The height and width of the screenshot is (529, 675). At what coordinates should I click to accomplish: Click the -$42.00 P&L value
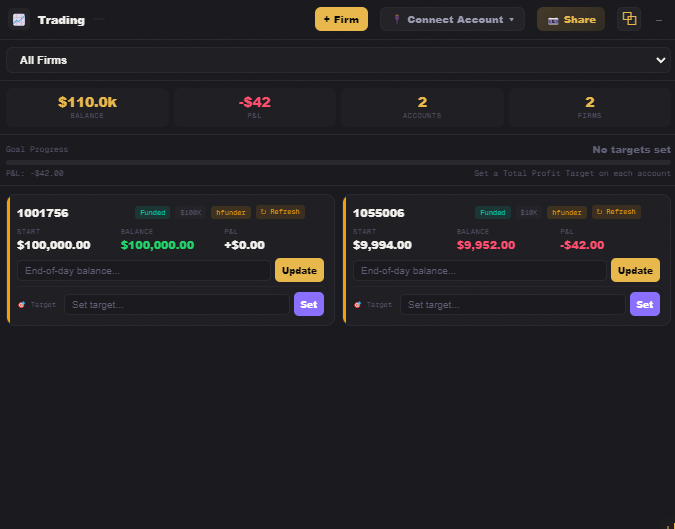[x=582, y=245]
